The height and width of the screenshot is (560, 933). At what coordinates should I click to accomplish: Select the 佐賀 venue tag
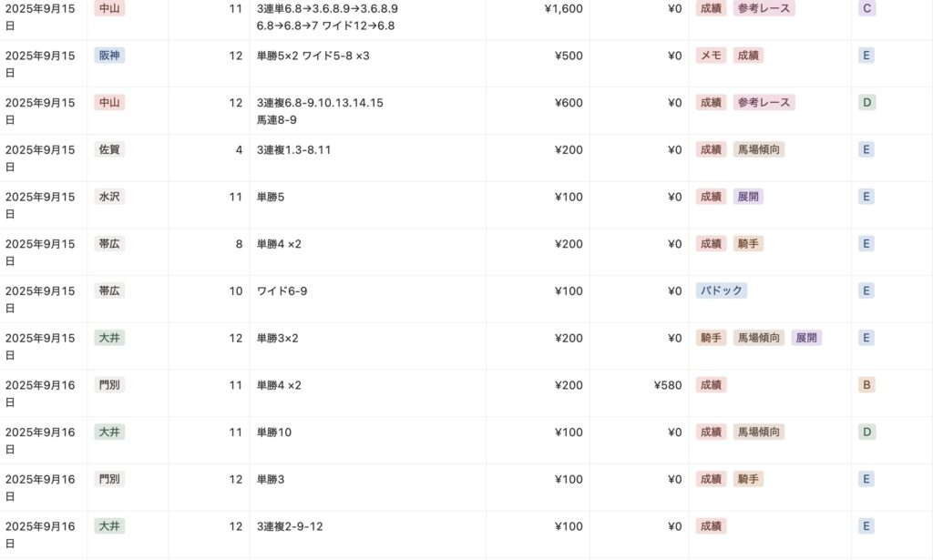pos(109,149)
